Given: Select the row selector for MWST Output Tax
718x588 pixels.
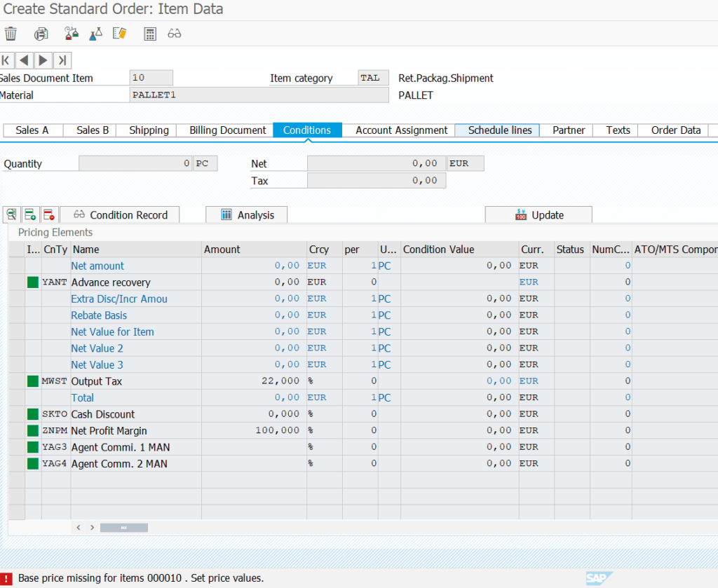Looking at the screenshot, I should pos(16,381).
